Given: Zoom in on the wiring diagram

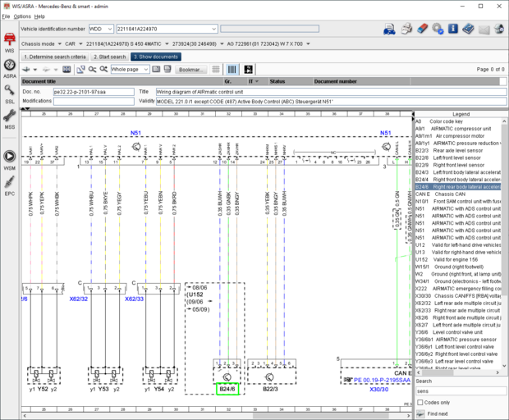Looking at the screenshot, I should point(103,69).
